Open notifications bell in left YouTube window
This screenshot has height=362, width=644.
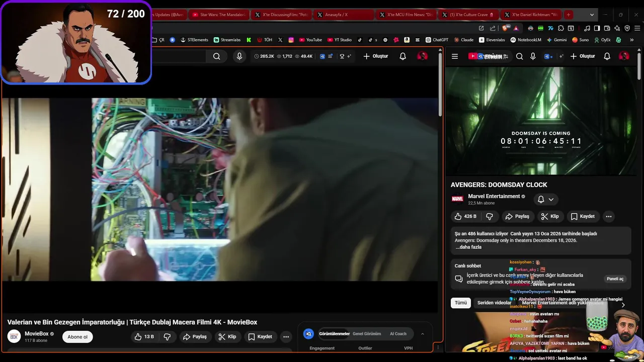point(403,56)
